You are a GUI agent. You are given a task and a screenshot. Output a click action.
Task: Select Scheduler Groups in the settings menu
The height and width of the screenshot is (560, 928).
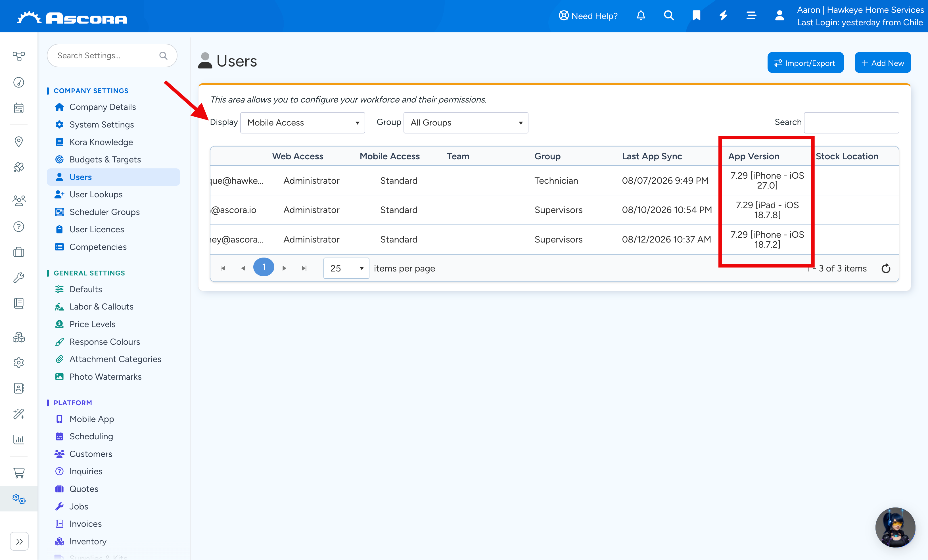(104, 212)
